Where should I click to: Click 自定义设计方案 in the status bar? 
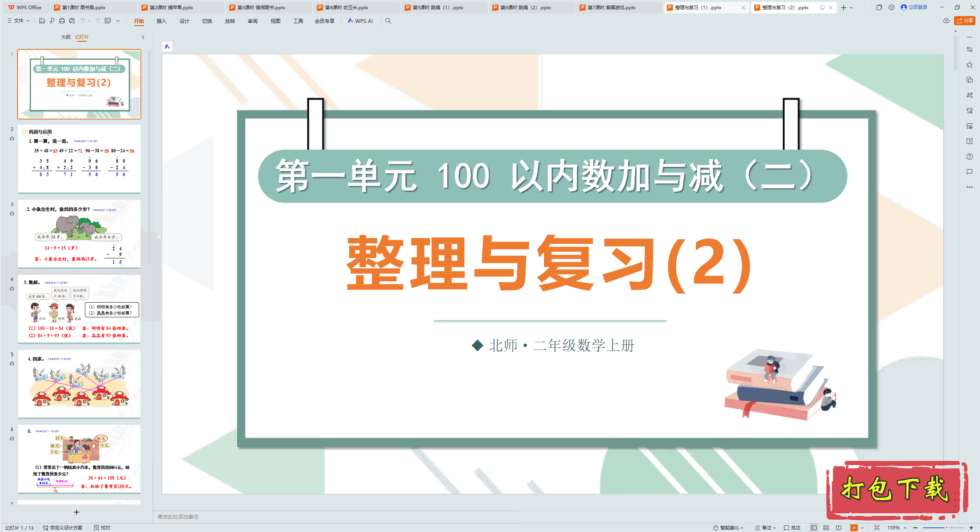click(x=65, y=528)
